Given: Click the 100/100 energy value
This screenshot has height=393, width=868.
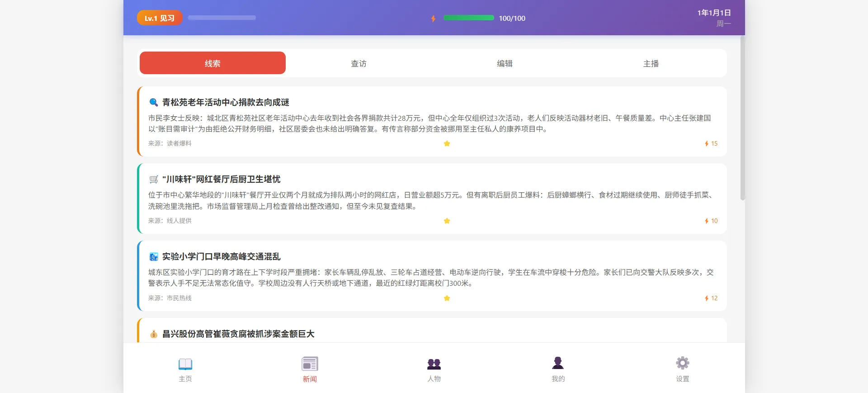Looking at the screenshot, I should [x=512, y=18].
